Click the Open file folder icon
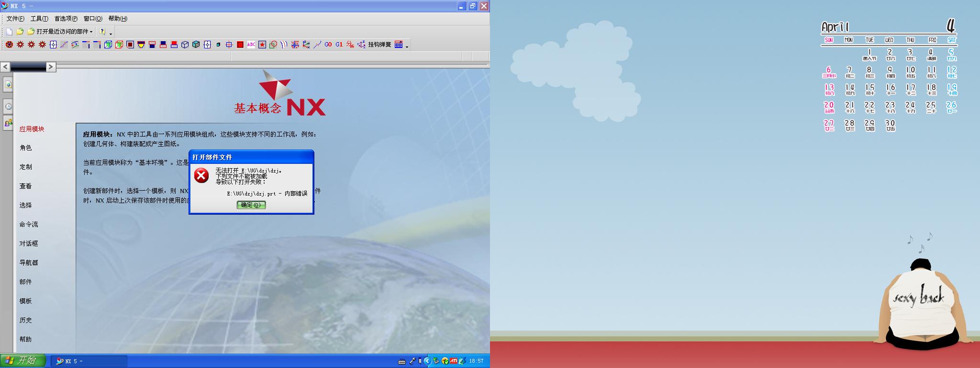The height and width of the screenshot is (368, 980). pyautogui.click(x=20, y=32)
